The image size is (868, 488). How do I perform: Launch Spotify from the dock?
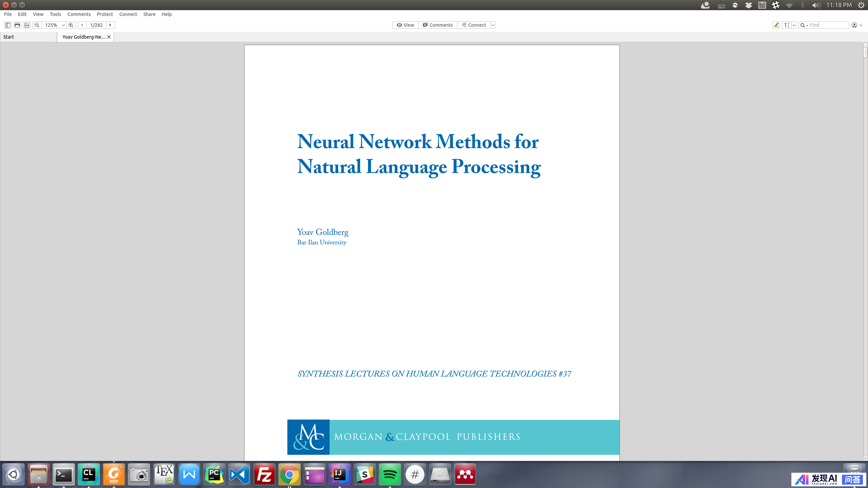(x=390, y=474)
